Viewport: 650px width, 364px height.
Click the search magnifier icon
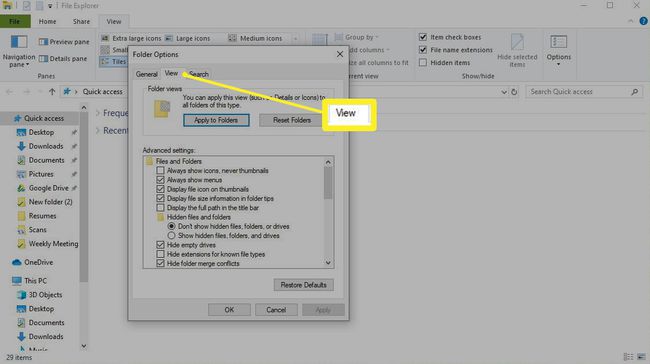pyautogui.click(x=634, y=92)
